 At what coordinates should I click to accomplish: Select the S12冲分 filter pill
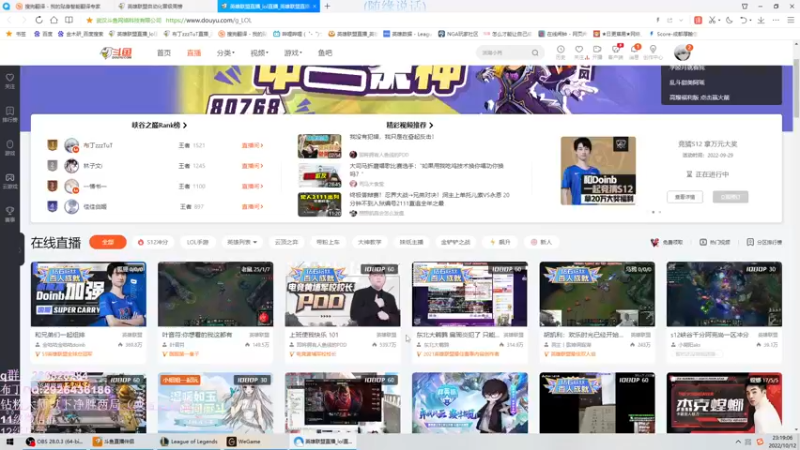153,242
